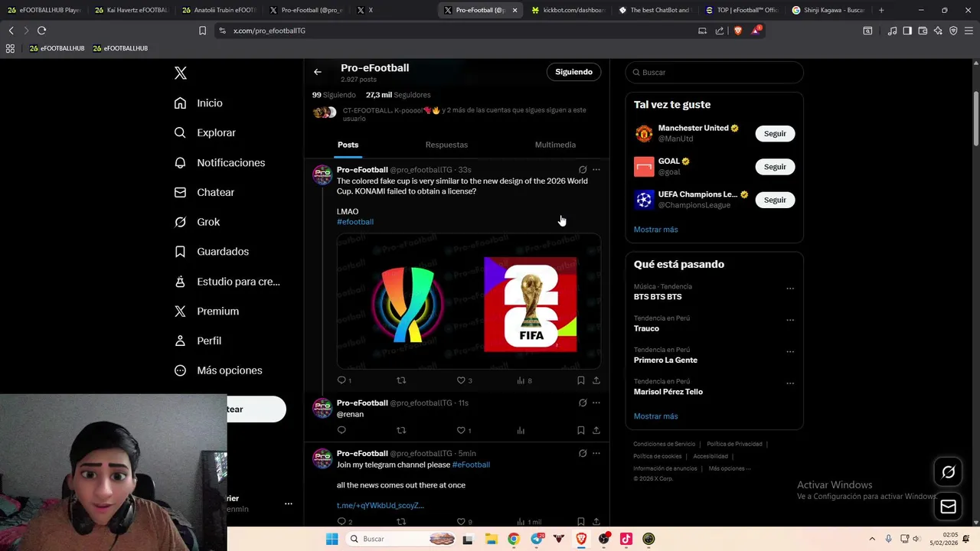The height and width of the screenshot is (551, 980).
Task: Open floating Grok button
Action: (948, 472)
